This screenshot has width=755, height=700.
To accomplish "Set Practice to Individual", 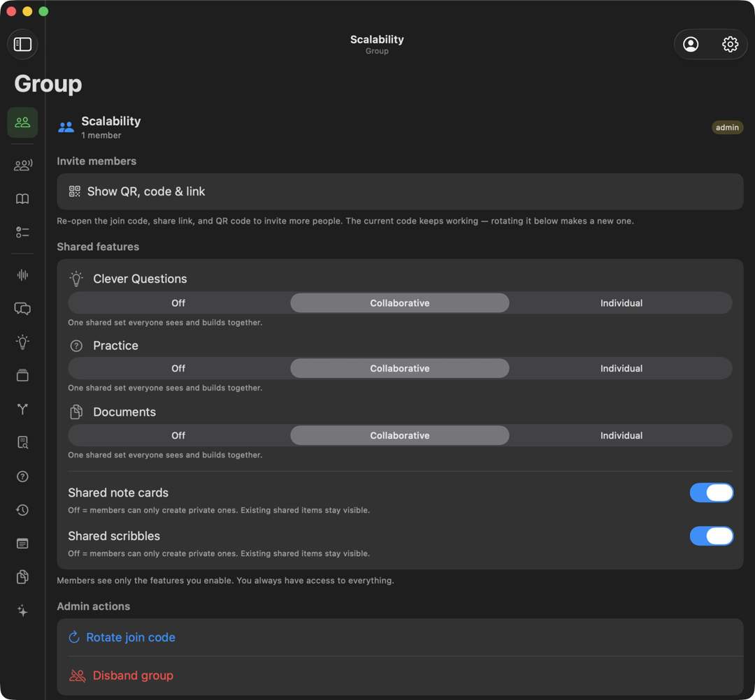I will point(621,369).
